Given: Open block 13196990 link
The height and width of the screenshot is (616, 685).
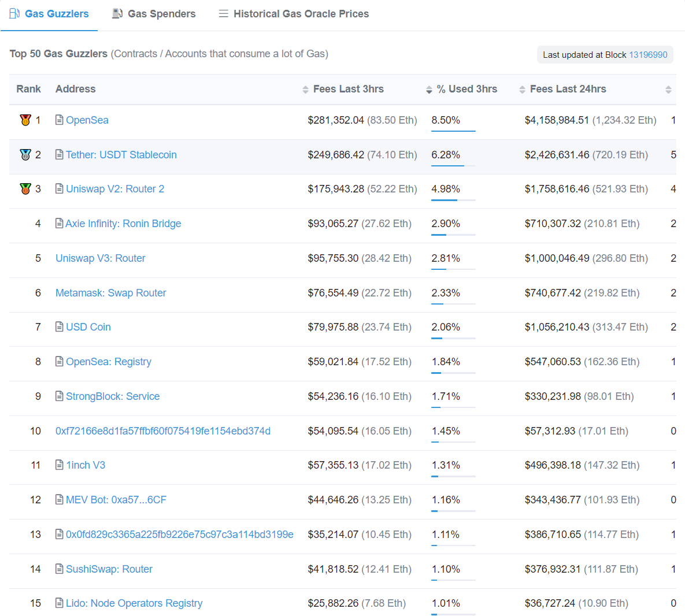Looking at the screenshot, I should click(648, 54).
